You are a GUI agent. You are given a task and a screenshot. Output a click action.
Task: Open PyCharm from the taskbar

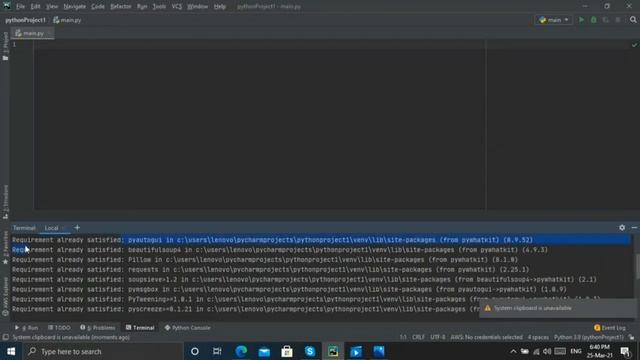(x=333, y=351)
